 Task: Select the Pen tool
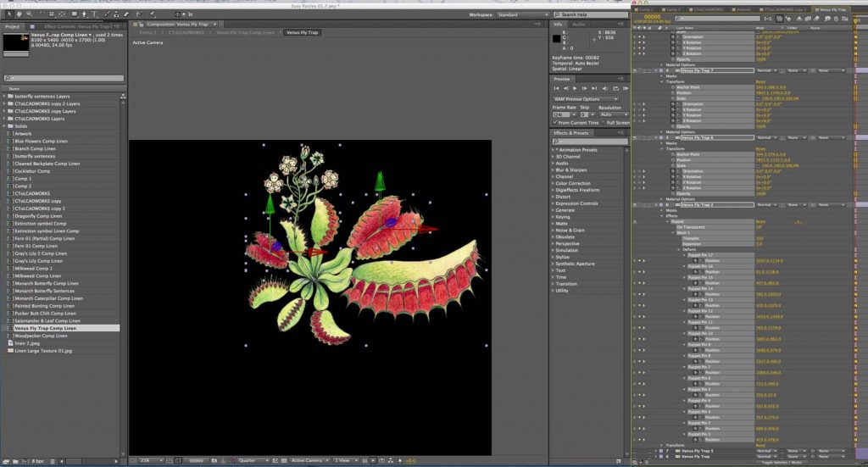(x=84, y=14)
